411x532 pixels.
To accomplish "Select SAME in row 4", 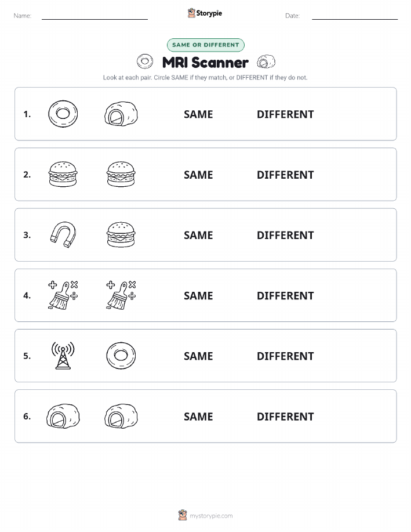I will pos(198,295).
